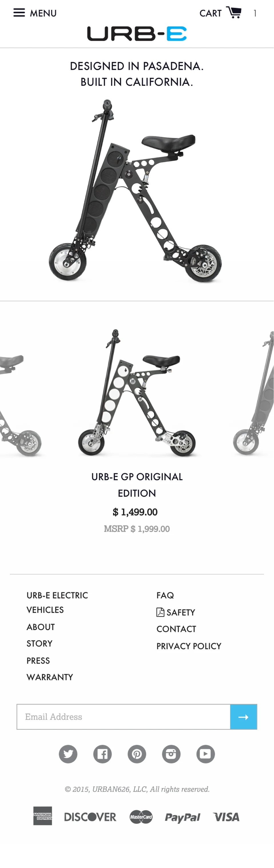View the WARRANTY page
Screen dimensions: 274x868
tap(50, 677)
